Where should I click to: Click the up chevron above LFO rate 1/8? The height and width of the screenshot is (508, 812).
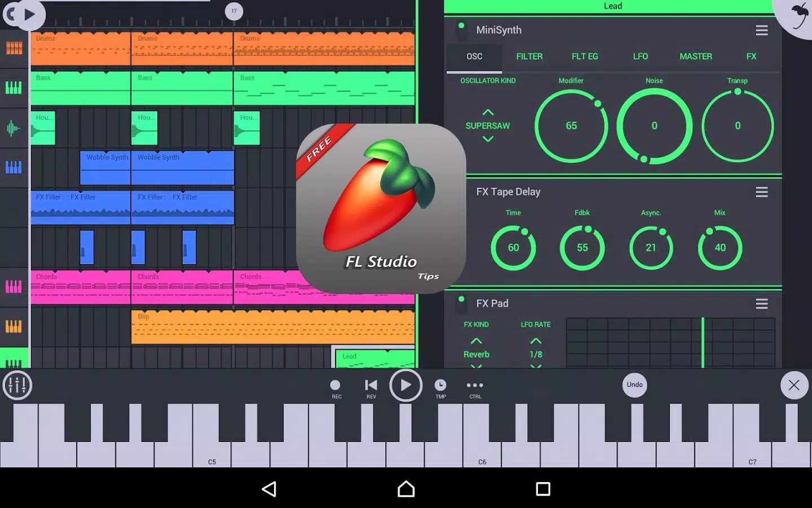pyautogui.click(x=536, y=341)
